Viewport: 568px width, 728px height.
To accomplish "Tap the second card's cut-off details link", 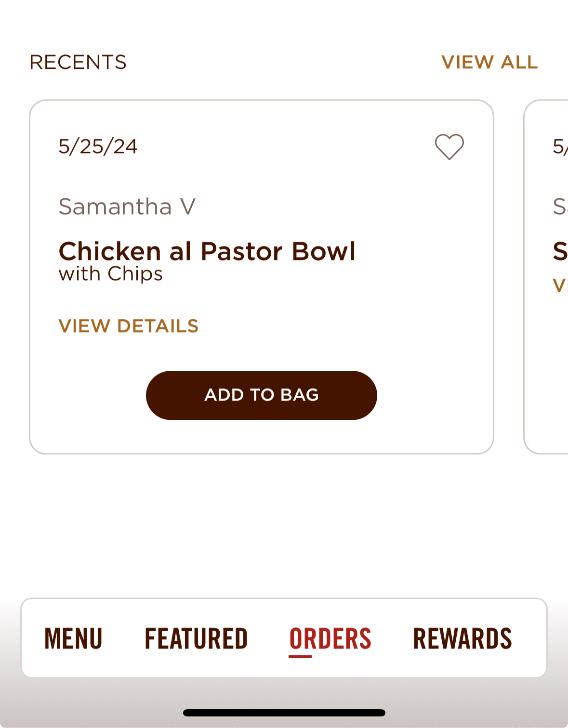I will [x=560, y=286].
